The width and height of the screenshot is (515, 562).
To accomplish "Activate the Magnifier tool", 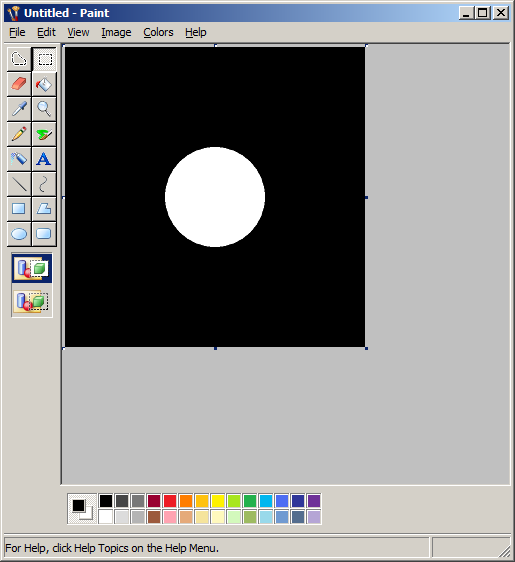I will click(x=44, y=109).
